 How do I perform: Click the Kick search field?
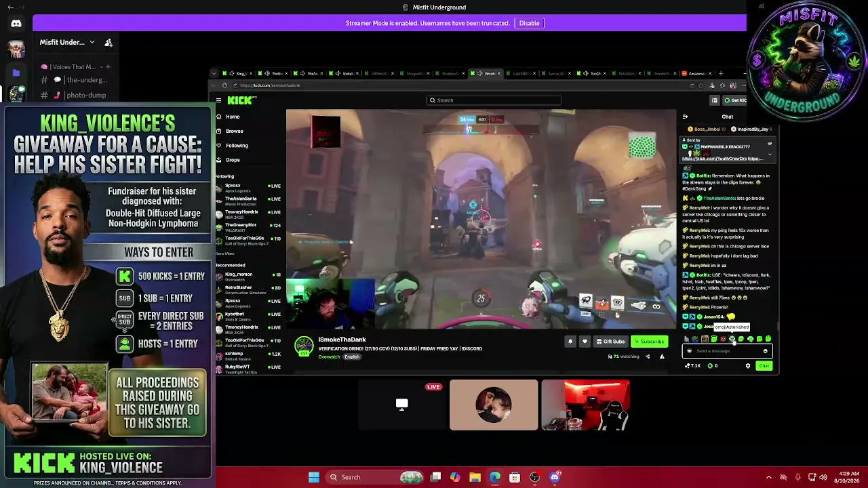(494, 100)
